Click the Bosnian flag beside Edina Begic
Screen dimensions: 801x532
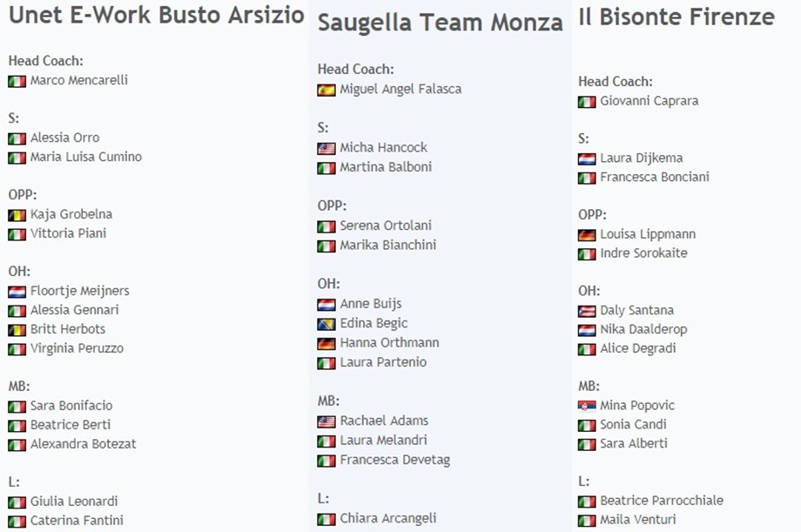[326, 324]
